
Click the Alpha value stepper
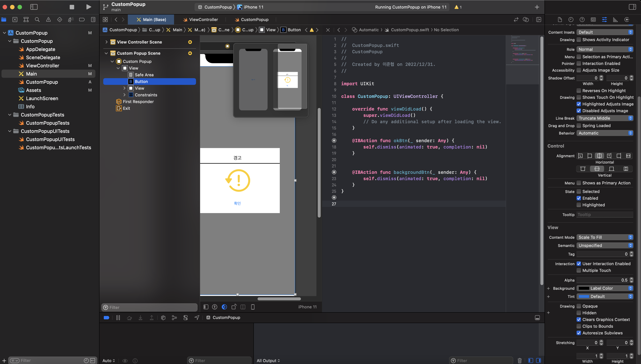[631, 280]
